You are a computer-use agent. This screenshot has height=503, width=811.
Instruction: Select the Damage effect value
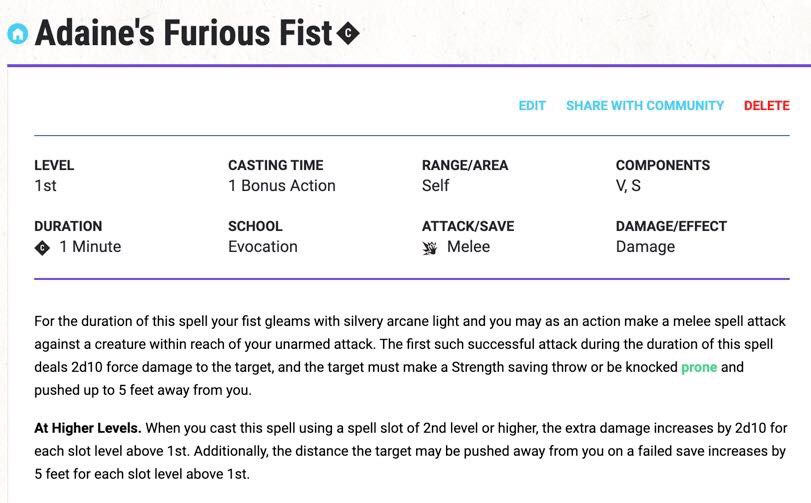coord(645,246)
